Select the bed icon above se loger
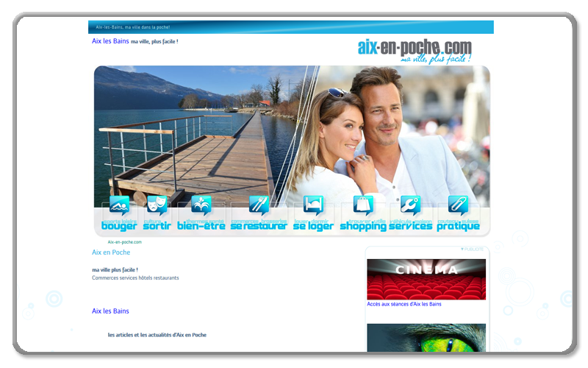This screenshot has height=368, width=588. pos(313,205)
